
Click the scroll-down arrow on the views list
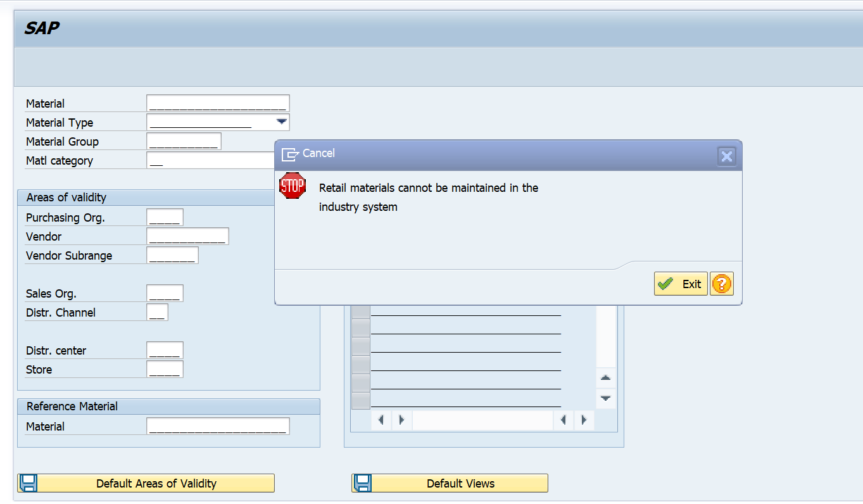click(605, 399)
